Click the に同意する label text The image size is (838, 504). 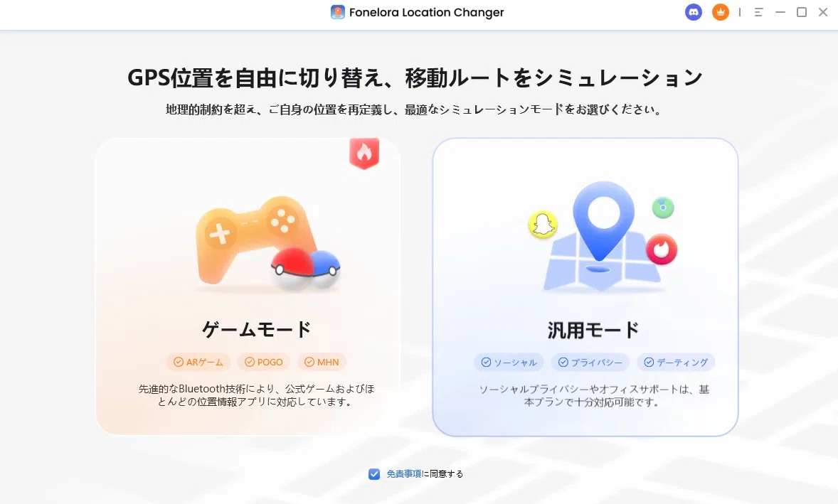(442, 474)
